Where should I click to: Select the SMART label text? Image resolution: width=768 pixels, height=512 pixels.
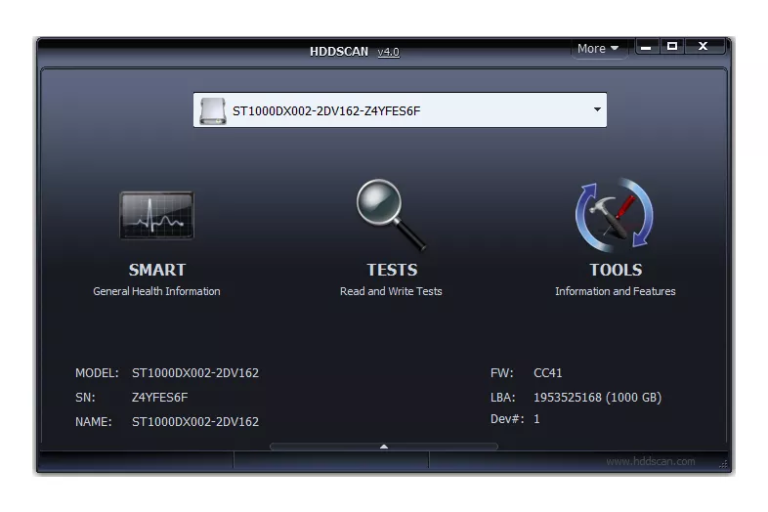click(x=157, y=270)
